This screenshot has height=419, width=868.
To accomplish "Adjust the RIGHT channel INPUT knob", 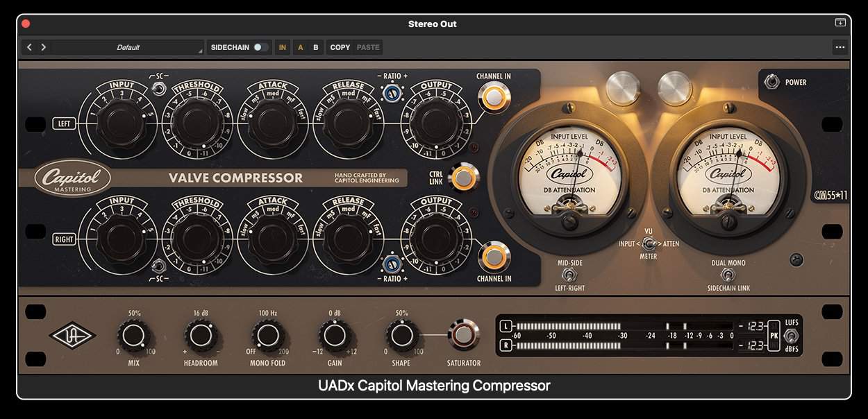I will pyautogui.click(x=121, y=239).
